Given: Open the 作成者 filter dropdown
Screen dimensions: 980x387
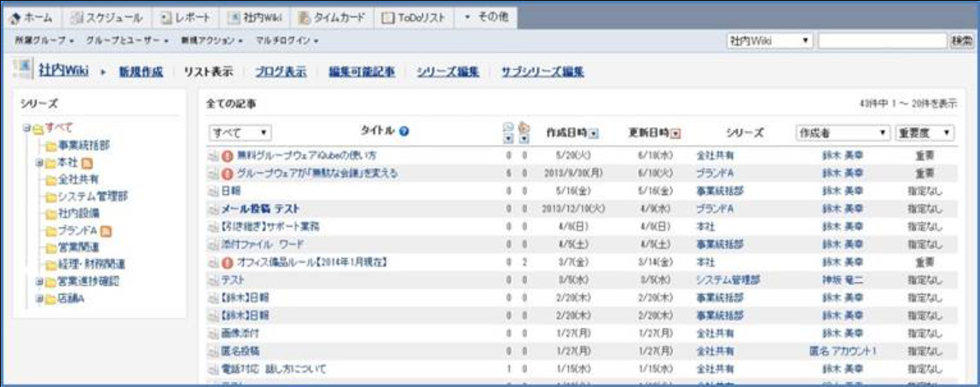Looking at the screenshot, I should pyautogui.click(x=843, y=133).
